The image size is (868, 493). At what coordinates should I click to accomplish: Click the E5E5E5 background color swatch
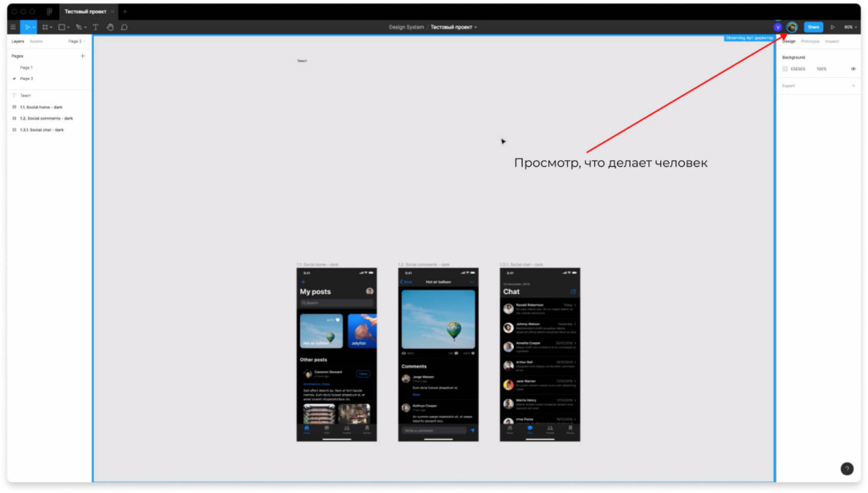[785, 69]
